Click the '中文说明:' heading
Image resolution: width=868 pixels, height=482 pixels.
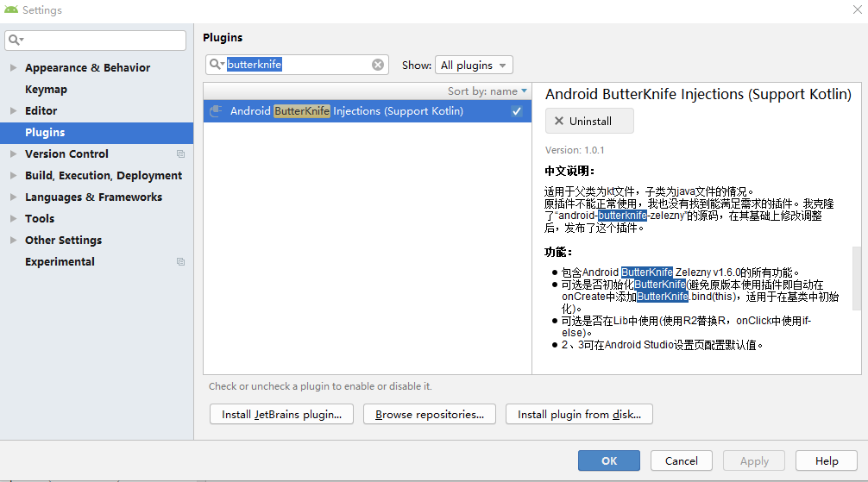click(x=569, y=171)
